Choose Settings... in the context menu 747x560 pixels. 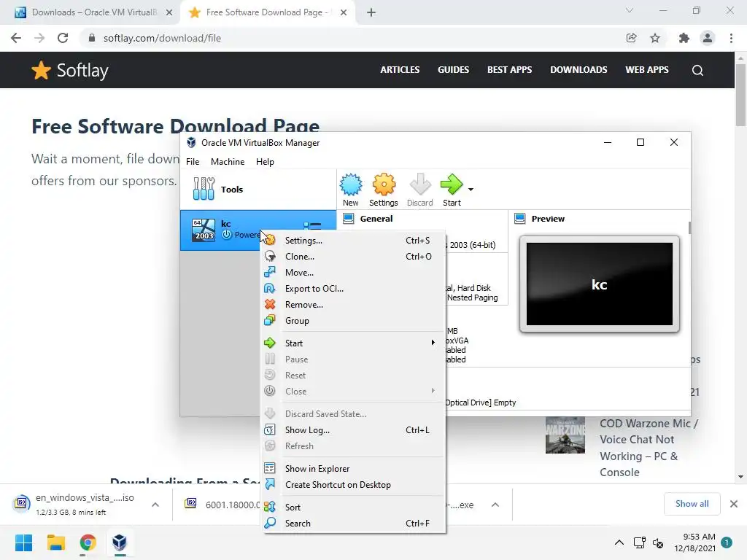[354, 241]
